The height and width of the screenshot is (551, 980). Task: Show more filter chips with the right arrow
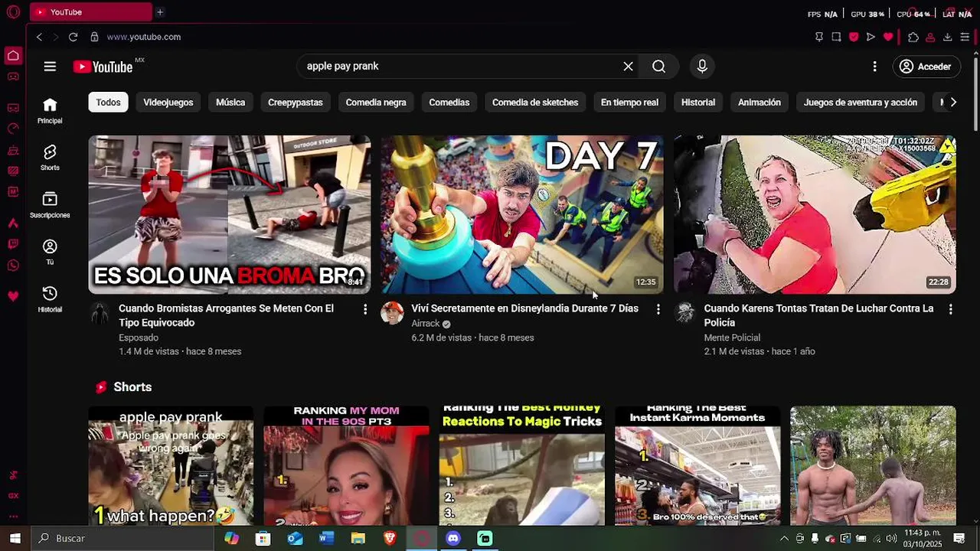pyautogui.click(x=953, y=103)
